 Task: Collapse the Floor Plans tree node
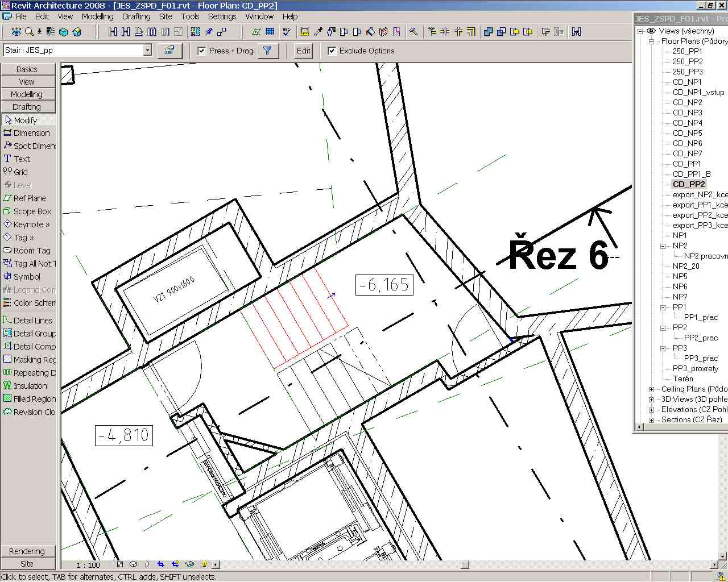(651, 41)
